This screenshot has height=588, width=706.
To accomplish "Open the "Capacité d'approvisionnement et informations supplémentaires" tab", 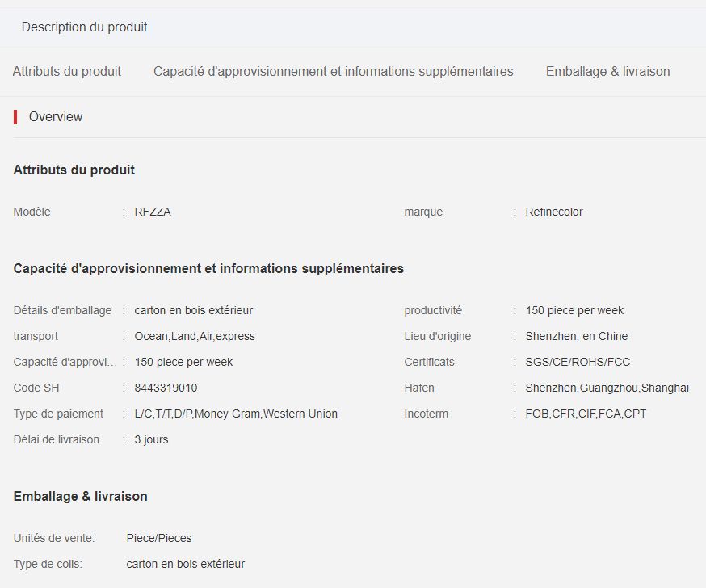I will (x=333, y=71).
